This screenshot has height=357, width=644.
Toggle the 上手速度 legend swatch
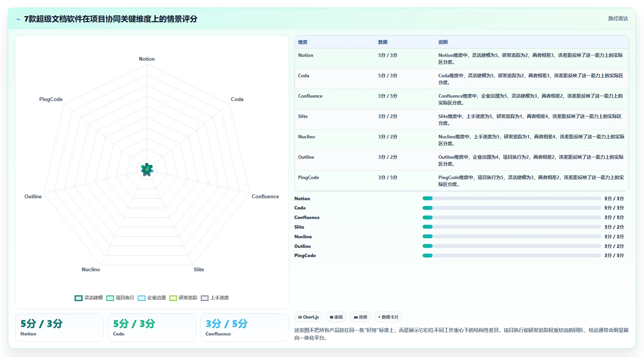tap(205, 298)
